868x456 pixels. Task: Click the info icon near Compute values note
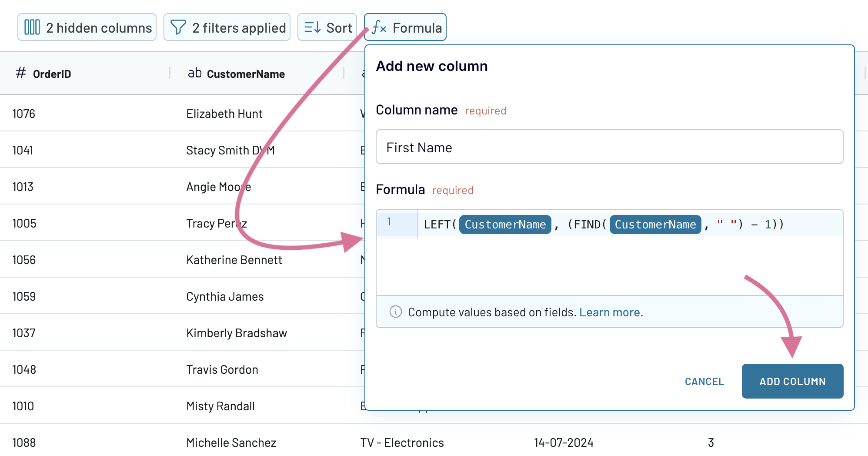395,312
